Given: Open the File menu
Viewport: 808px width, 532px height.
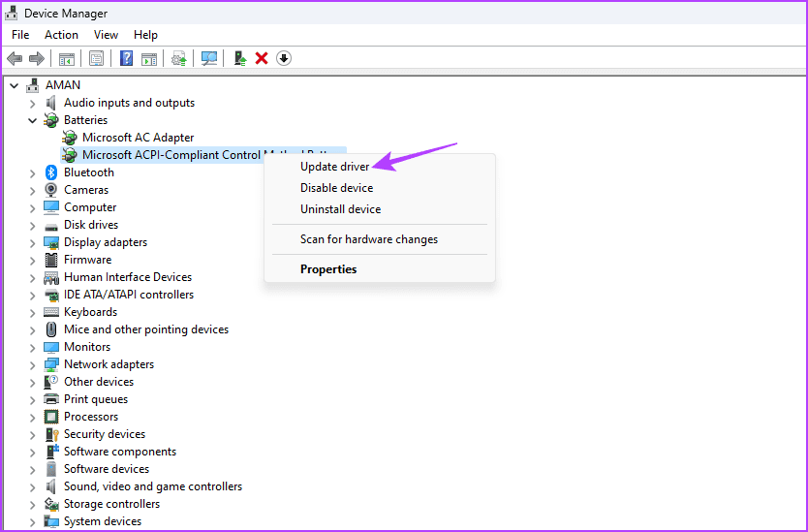Looking at the screenshot, I should 20,35.
